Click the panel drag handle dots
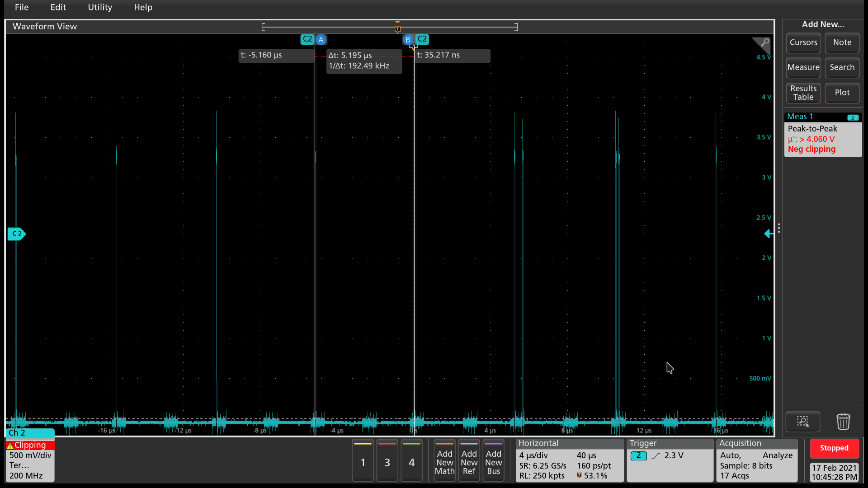Viewport: 868px width, 488px height. coord(779,228)
